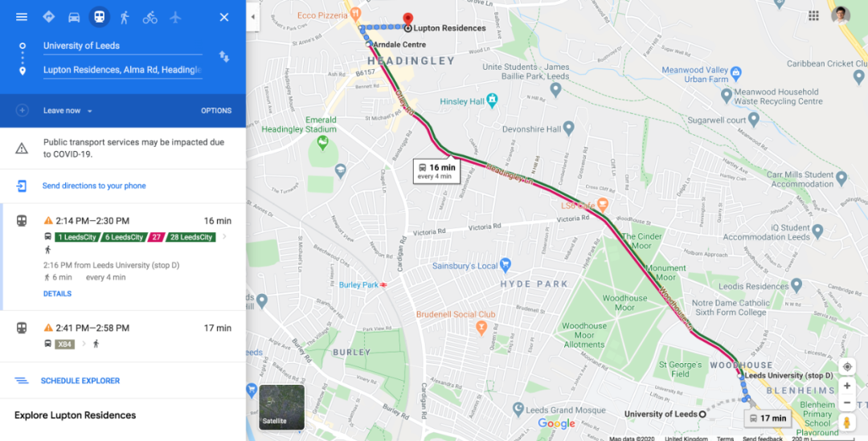Image resolution: width=868 pixels, height=441 pixels.
Task: Open the Leave now time dropdown
Action: click(68, 111)
